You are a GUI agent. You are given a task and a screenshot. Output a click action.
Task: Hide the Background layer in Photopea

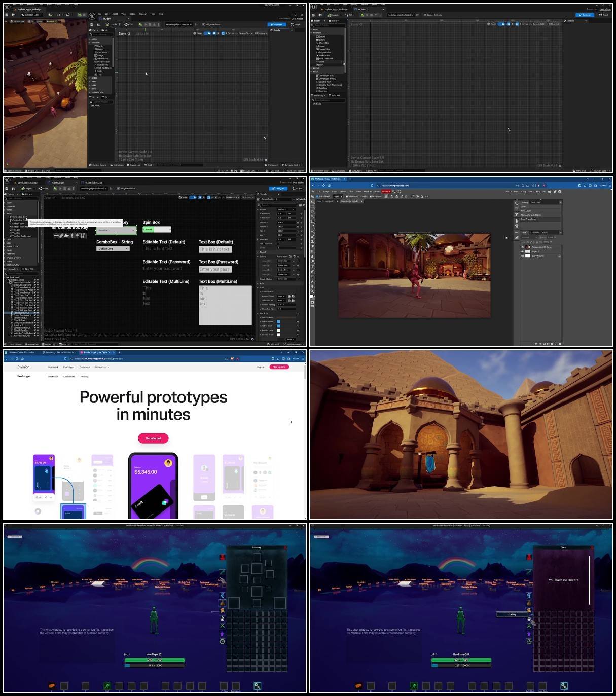(523, 256)
